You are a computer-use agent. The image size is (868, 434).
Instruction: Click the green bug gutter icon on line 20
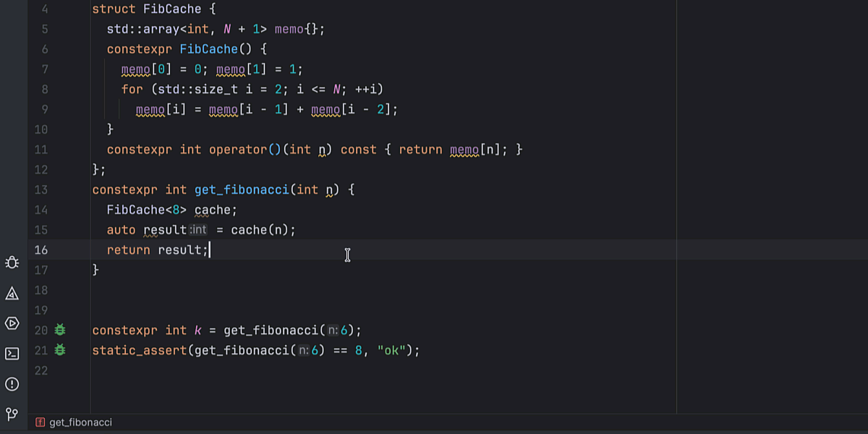[x=60, y=330]
